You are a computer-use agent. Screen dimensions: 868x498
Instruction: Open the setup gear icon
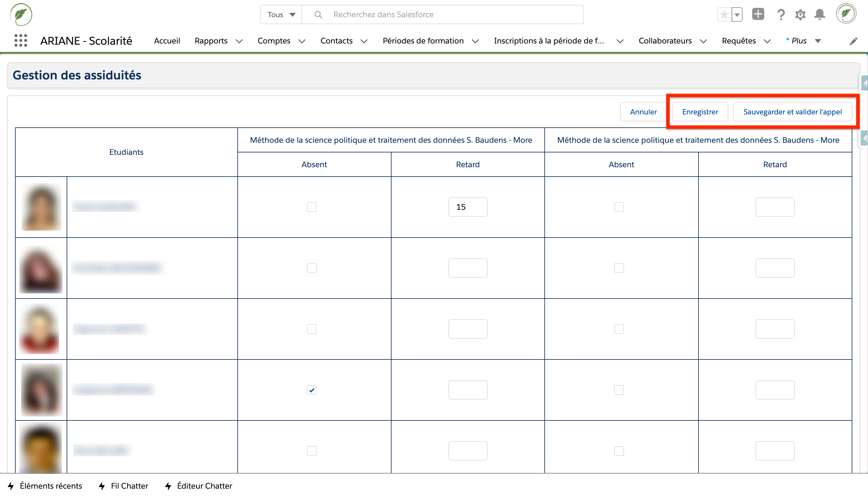(x=800, y=15)
